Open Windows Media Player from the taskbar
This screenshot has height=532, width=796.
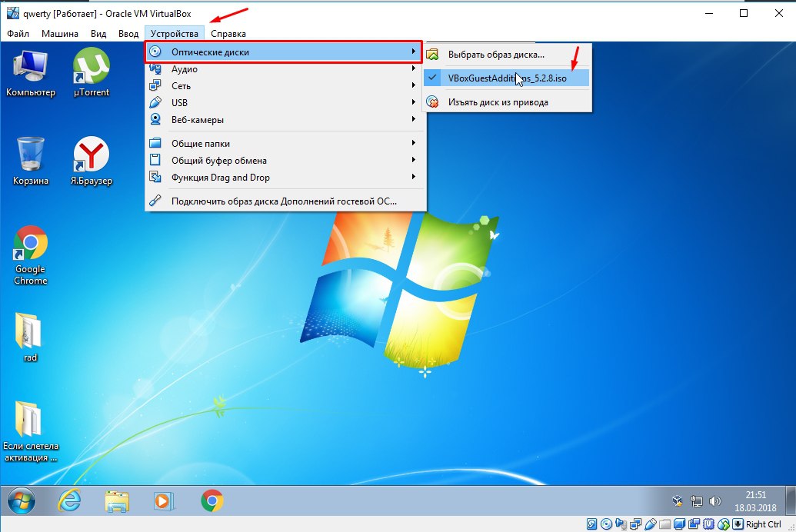164,501
